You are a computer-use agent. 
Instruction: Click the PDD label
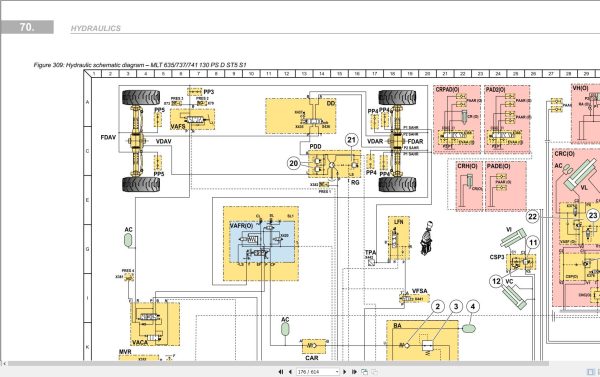coord(315,147)
